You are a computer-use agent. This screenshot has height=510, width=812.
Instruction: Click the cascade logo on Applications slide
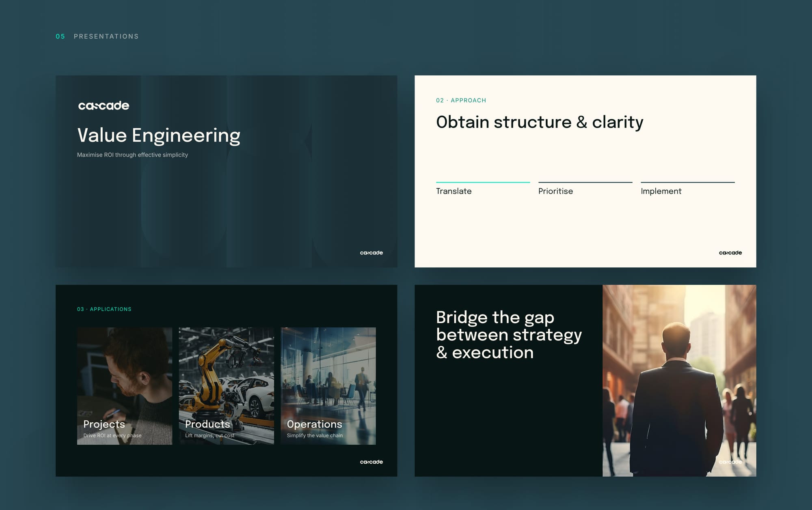pyautogui.click(x=371, y=462)
